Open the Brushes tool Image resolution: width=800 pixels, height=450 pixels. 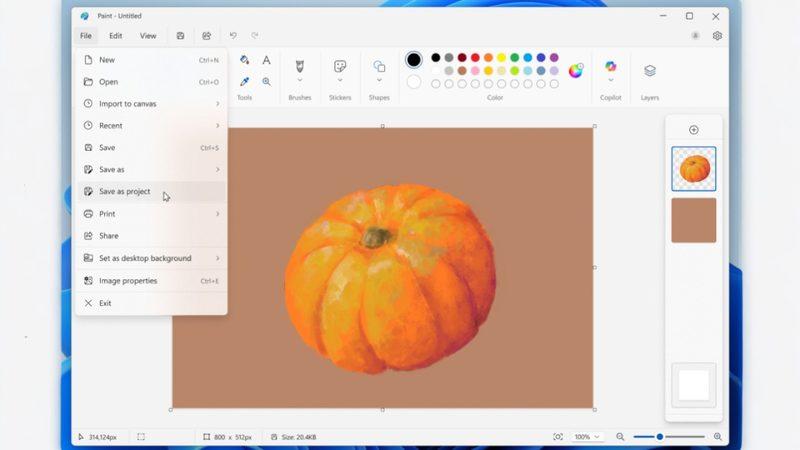(299, 66)
